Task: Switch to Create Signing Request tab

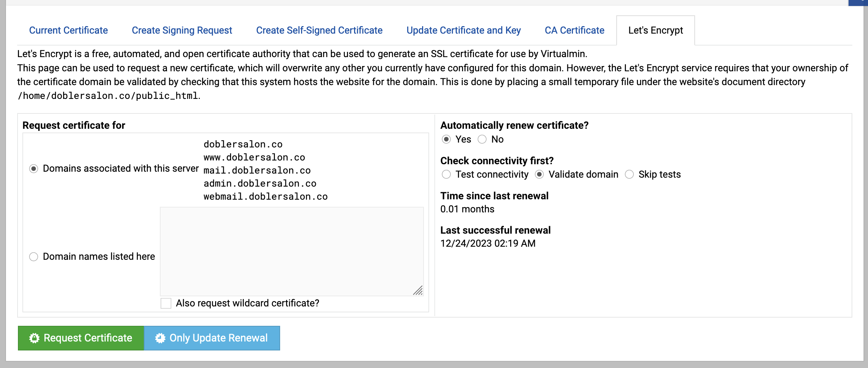Action: coord(182,30)
